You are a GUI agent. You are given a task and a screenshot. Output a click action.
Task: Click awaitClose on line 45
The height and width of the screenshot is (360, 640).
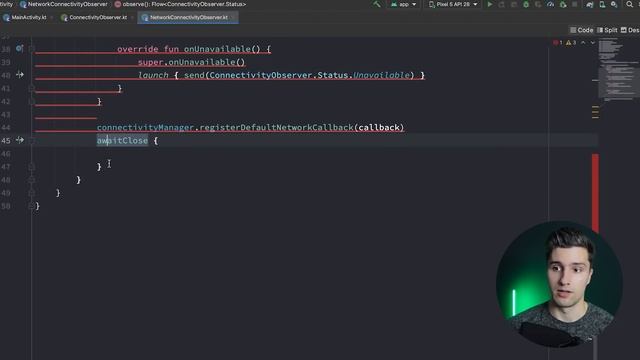(122, 140)
